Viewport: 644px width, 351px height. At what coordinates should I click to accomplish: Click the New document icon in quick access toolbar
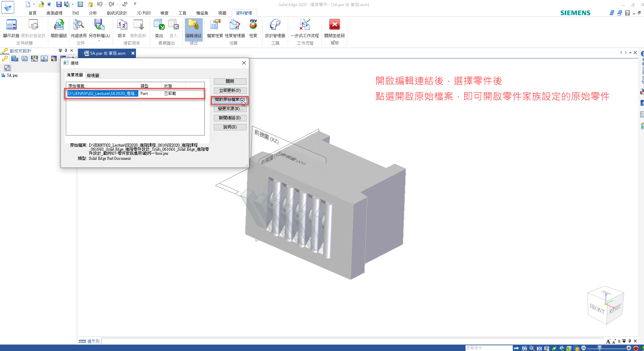click(28, 4)
